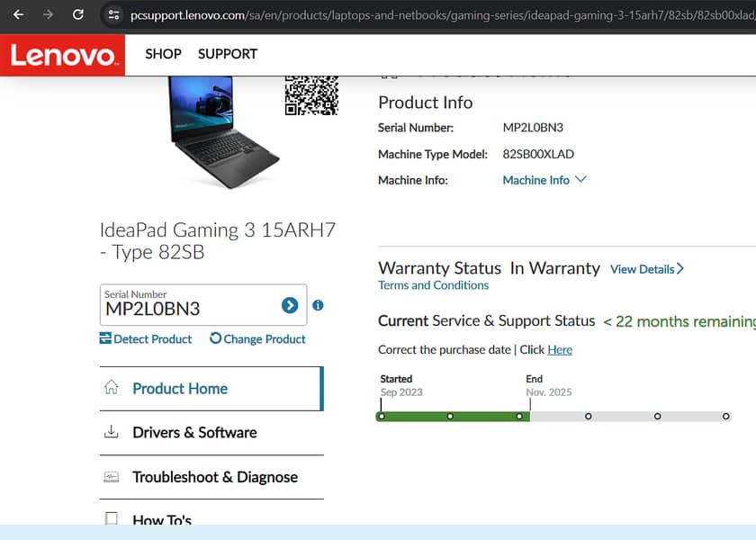Click the browser forward arrow
This screenshot has width=756, height=540.
(x=48, y=15)
